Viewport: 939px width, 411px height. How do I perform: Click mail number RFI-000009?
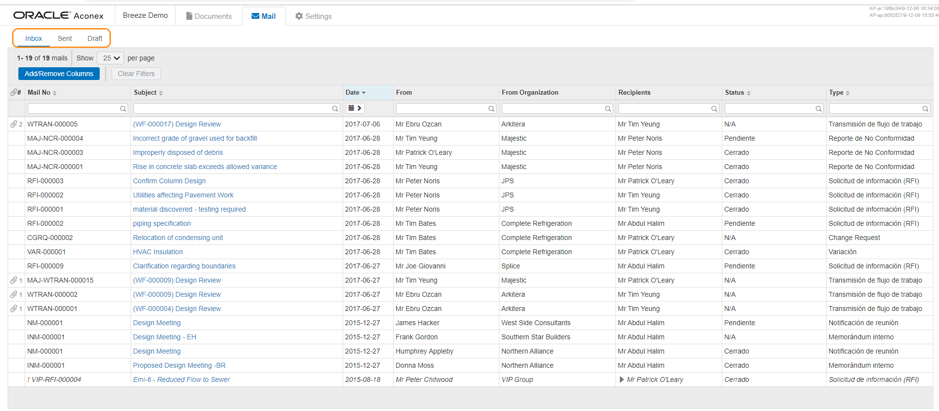click(x=46, y=266)
